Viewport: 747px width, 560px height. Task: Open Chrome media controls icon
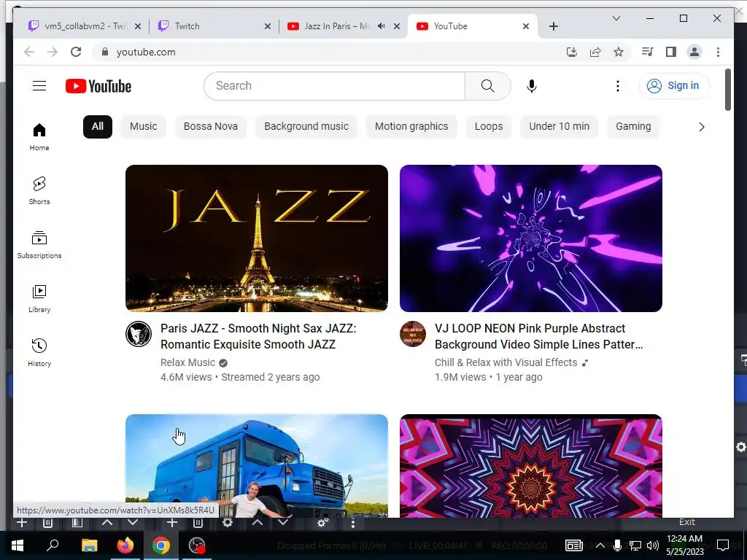(648, 52)
